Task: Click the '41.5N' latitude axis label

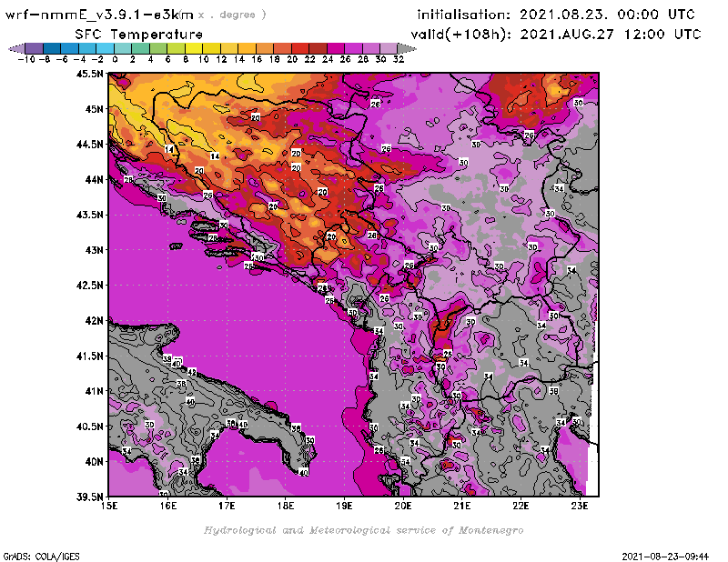Action: coord(89,356)
